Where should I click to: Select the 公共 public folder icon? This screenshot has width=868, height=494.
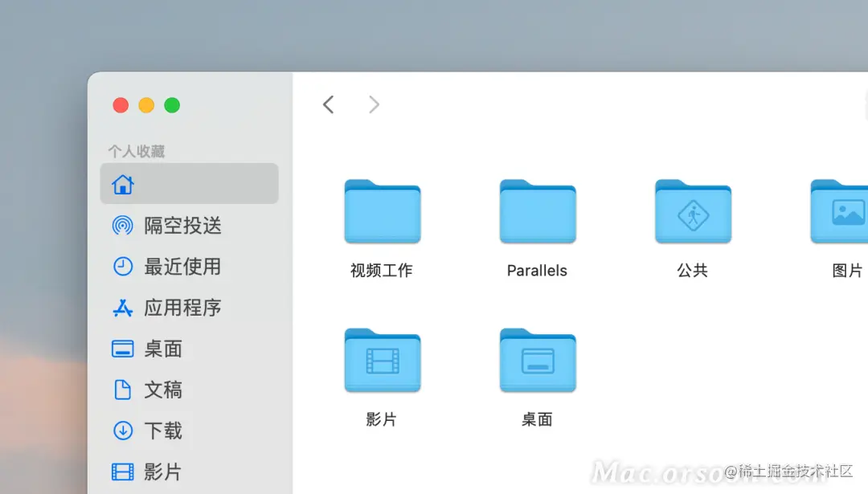click(x=693, y=211)
